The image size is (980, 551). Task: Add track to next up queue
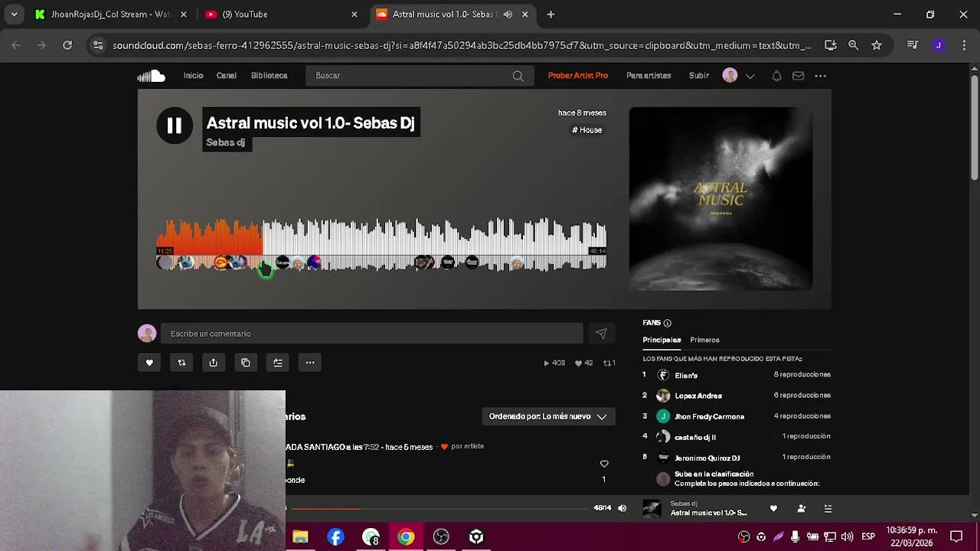point(278,363)
